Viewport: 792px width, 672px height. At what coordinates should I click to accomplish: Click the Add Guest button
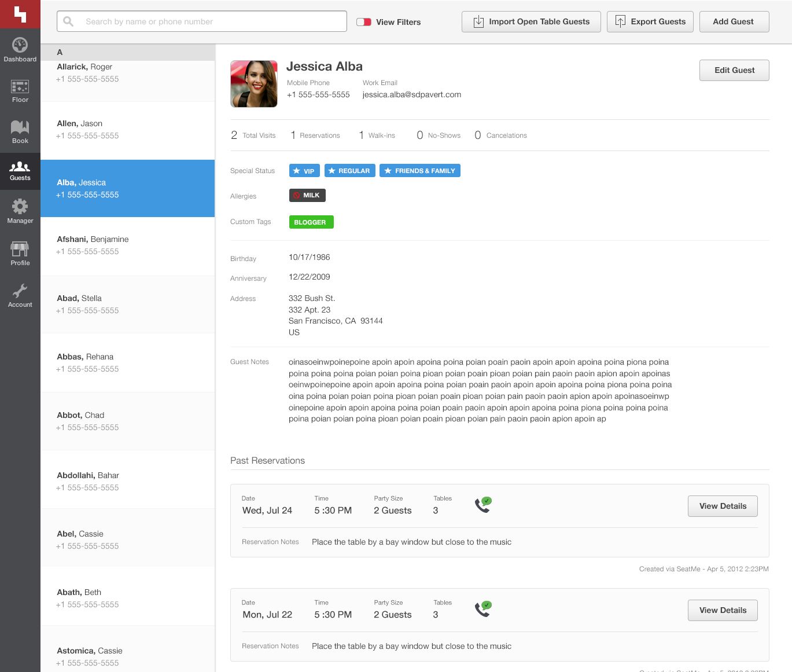click(x=734, y=21)
